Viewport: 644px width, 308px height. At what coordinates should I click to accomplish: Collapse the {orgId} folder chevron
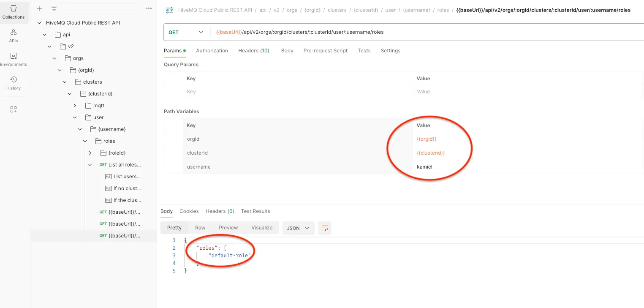coord(60,70)
